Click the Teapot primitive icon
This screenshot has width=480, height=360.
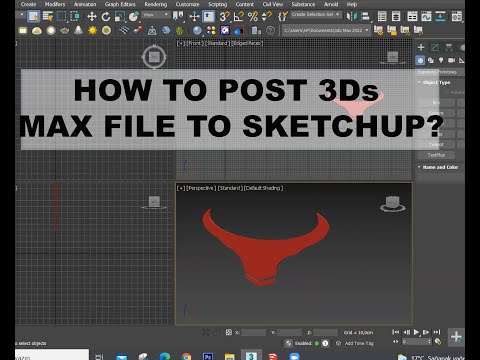click(x=65, y=31)
